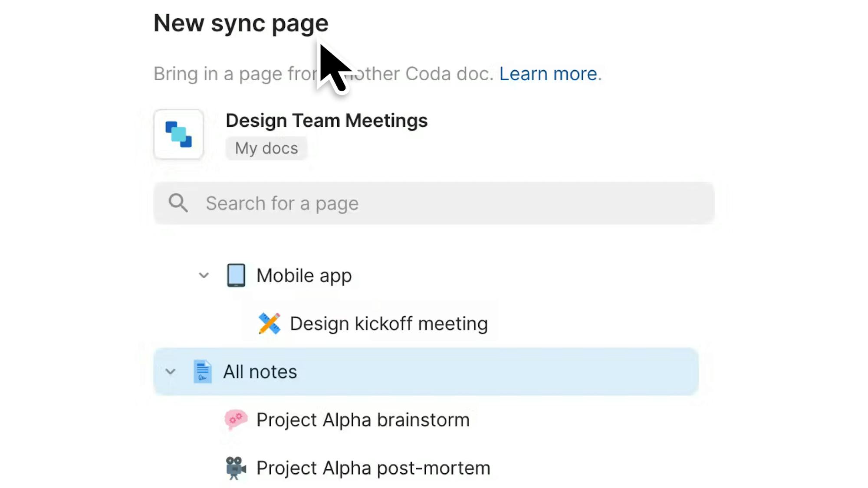Screen dimensions: 868x488
Task: Click the My docs folder badge
Action: (266, 148)
